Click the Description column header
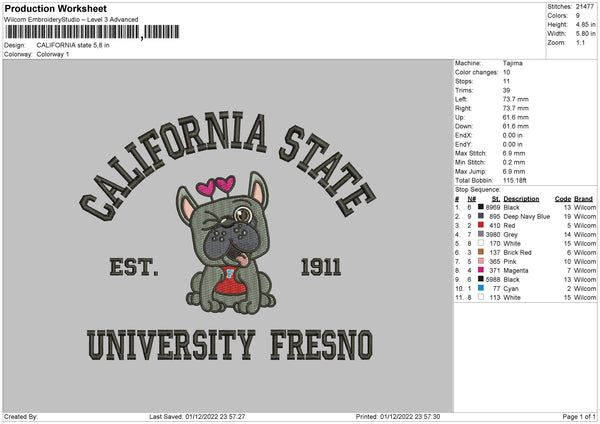Screen dimensions: 600x424 pyautogui.click(x=521, y=199)
